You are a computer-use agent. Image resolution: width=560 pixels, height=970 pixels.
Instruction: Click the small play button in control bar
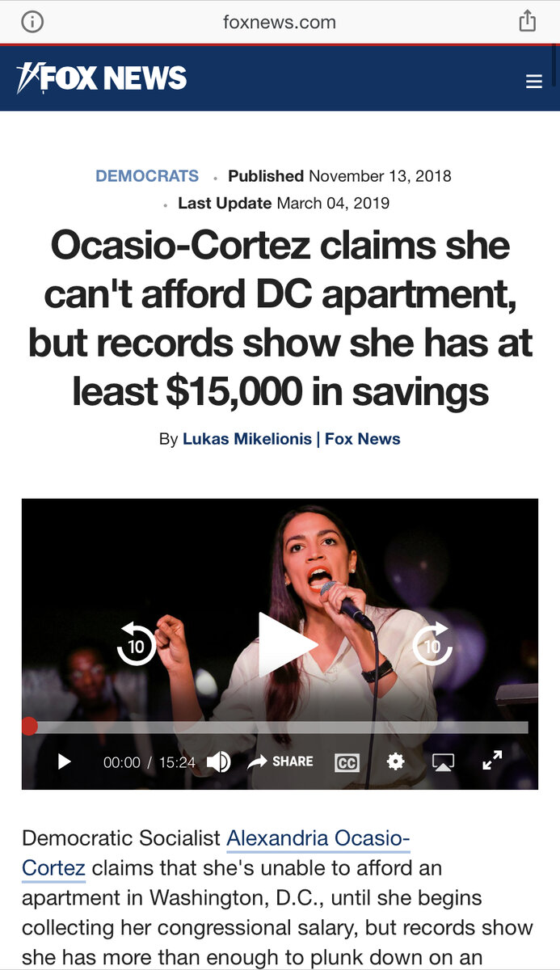point(65,761)
